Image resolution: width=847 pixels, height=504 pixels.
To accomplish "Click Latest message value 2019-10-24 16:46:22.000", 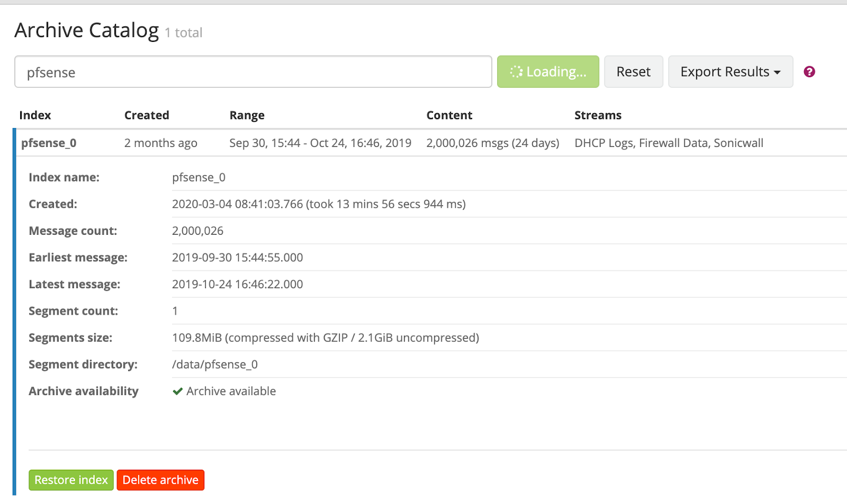I will tap(237, 285).
